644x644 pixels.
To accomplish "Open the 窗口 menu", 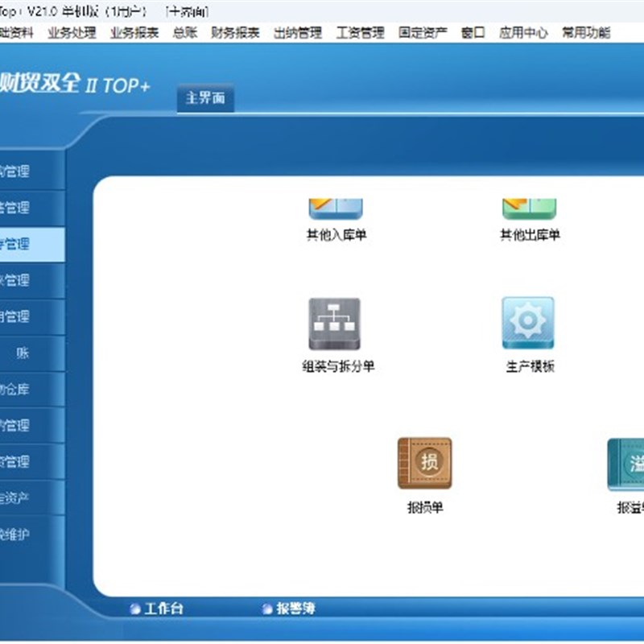I will coord(473,32).
